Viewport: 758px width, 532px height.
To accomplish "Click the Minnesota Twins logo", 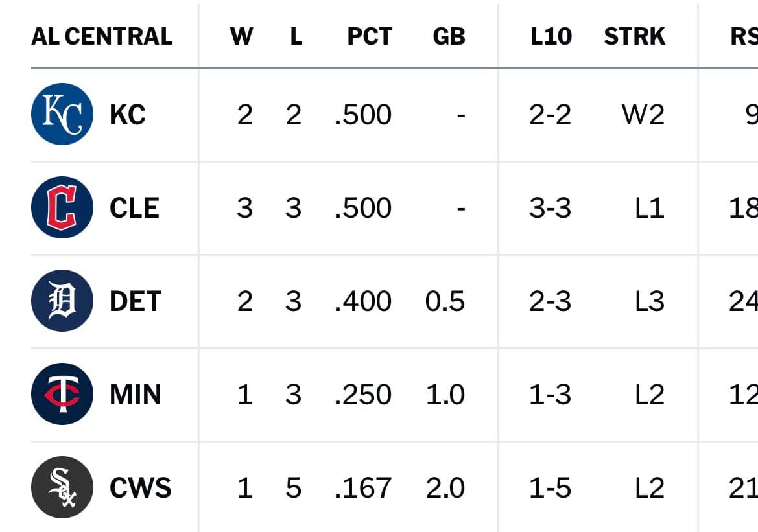I will tap(62, 394).
